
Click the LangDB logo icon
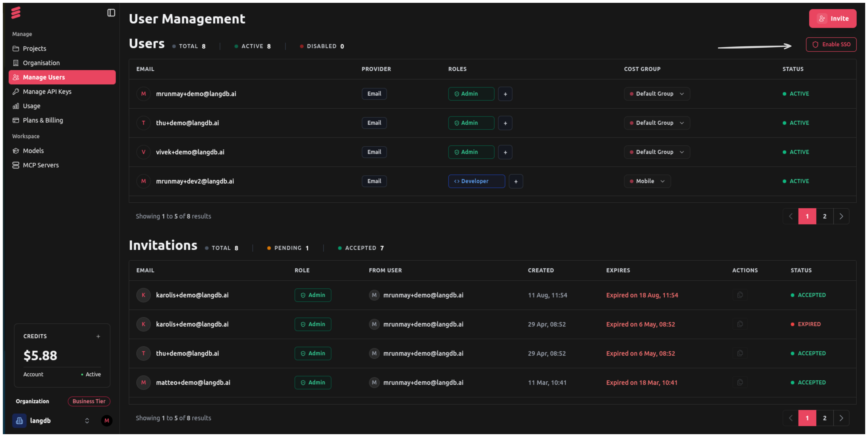(16, 13)
